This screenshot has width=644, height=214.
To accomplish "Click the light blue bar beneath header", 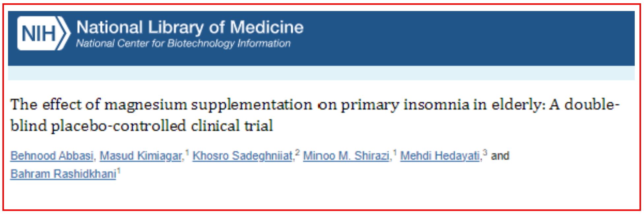I will (321, 73).
